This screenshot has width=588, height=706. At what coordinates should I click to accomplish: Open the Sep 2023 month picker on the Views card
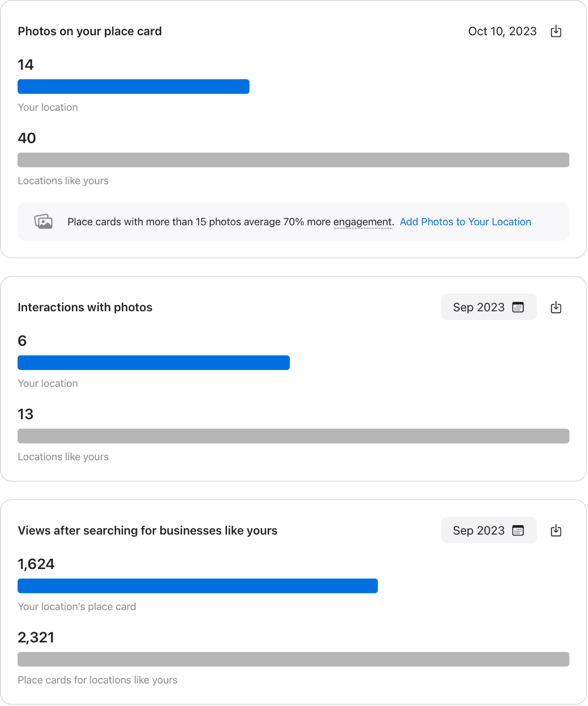(488, 530)
